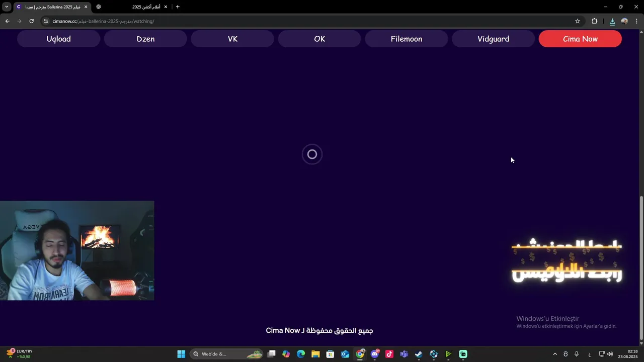Select the OK server button

pos(319,39)
